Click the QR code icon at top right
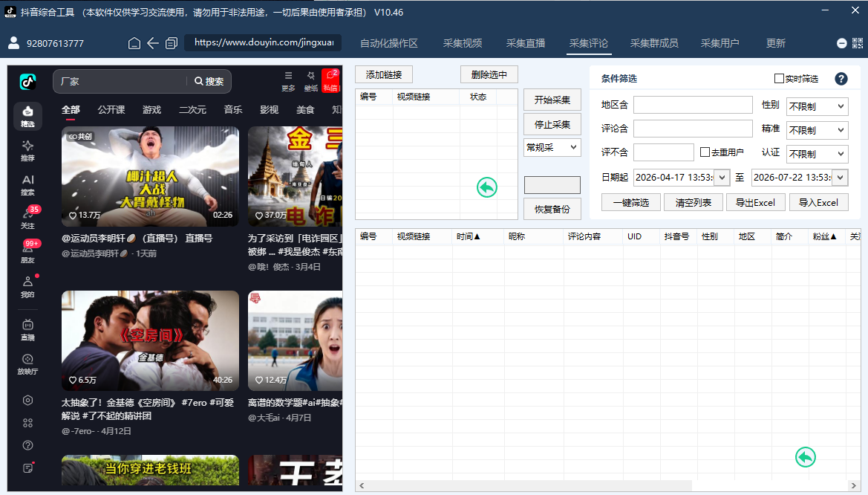 pos(858,42)
